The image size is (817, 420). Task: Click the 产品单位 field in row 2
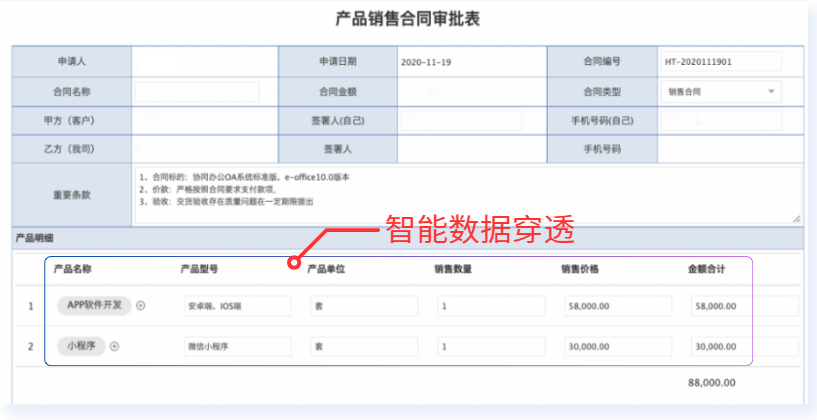tap(364, 346)
